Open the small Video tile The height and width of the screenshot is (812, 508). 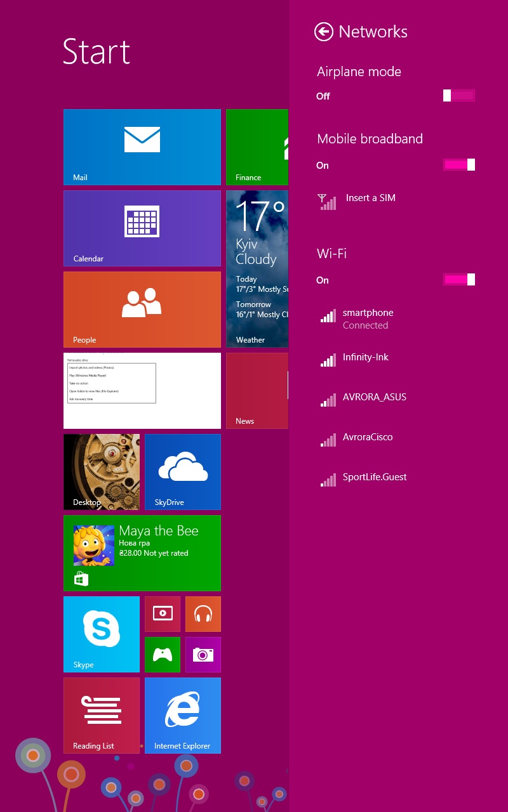(x=163, y=613)
